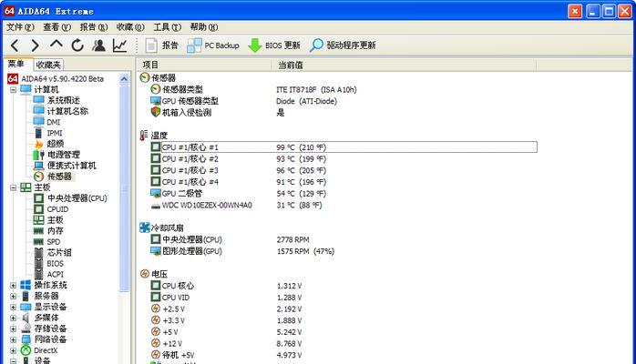Viewport: 636px width, 364px height.
Task: Switch to the 收藏夹 tab
Action: [x=48, y=65]
